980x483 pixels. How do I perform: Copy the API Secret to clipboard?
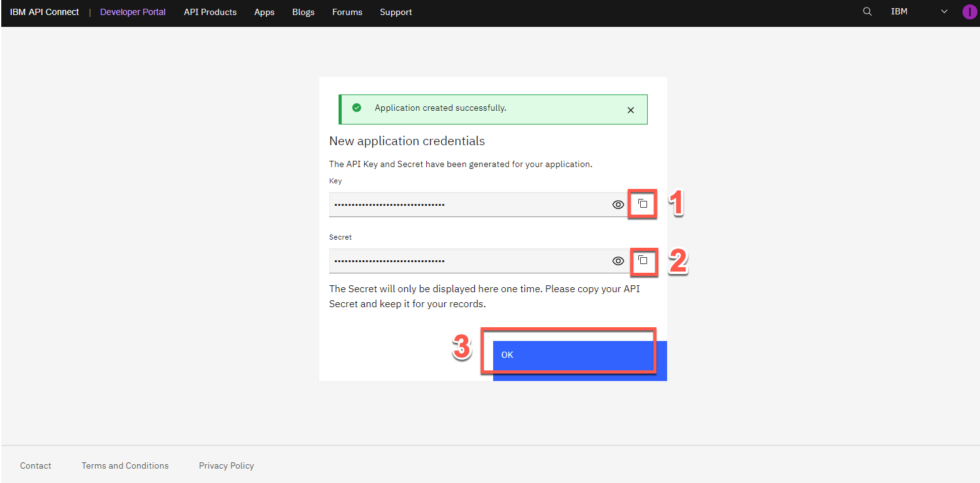coord(643,260)
